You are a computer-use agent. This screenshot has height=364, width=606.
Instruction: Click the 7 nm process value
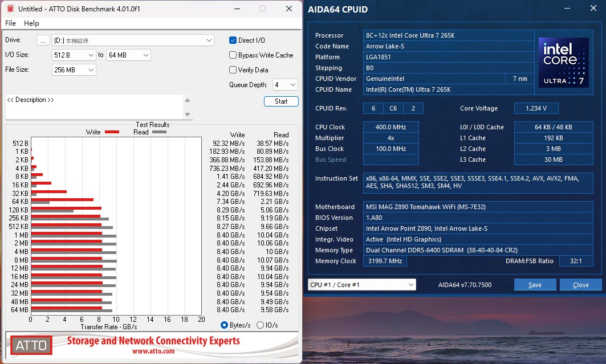(x=520, y=79)
